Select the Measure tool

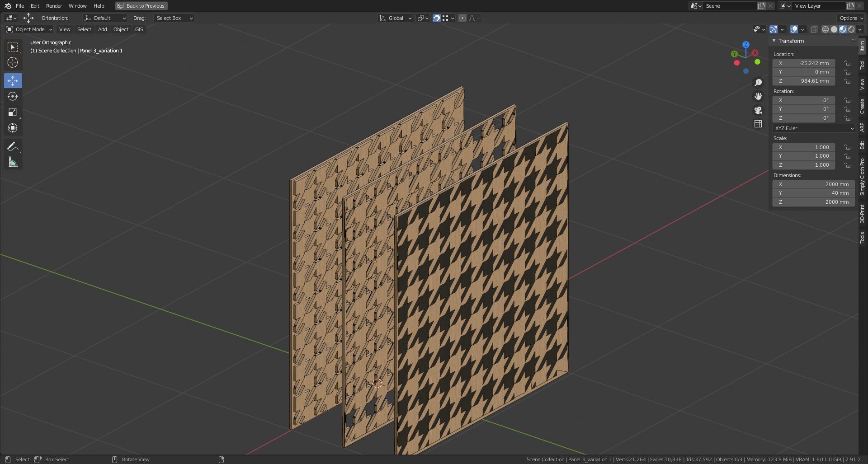13,162
